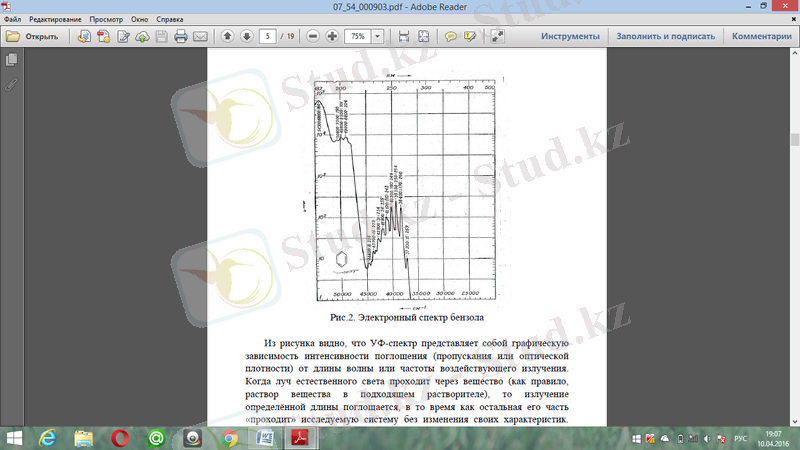
Task: Open Mail.ru agent taskbar icon
Action: pyautogui.click(x=156, y=438)
